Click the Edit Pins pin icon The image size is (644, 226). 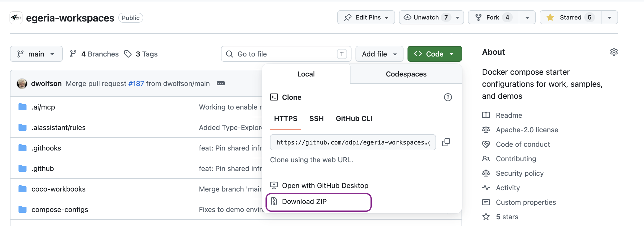(347, 17)
